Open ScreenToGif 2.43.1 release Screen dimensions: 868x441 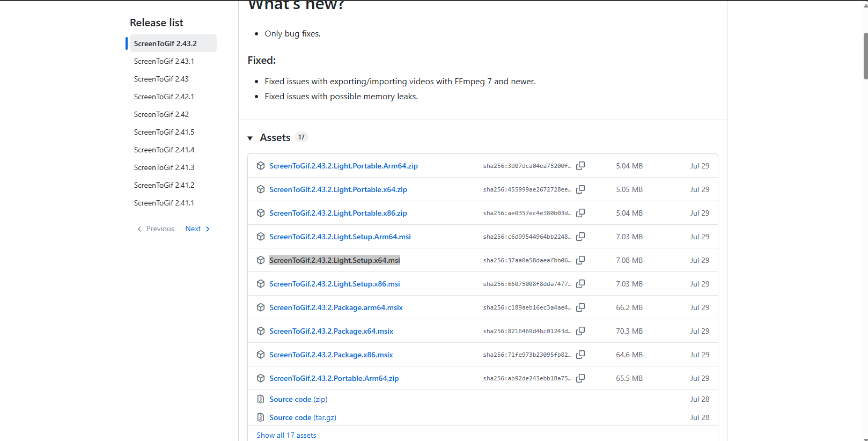pyautogui.click(x=164, y=61)
